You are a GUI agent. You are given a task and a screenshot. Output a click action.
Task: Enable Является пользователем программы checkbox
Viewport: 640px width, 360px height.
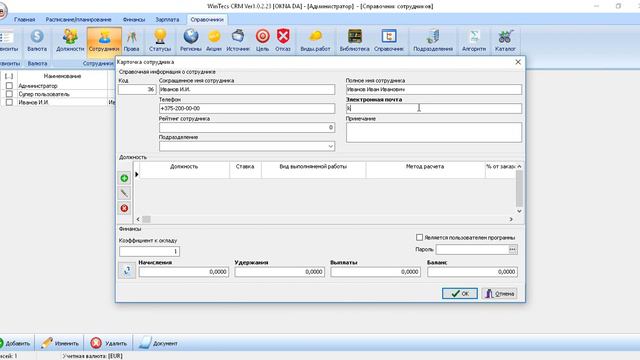point(419,237)
